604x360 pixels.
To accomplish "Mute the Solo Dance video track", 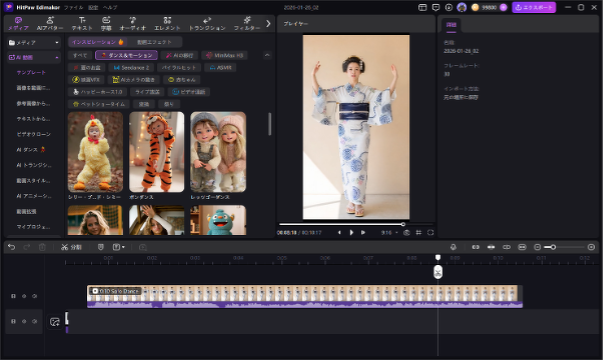I will click(35, 296).
